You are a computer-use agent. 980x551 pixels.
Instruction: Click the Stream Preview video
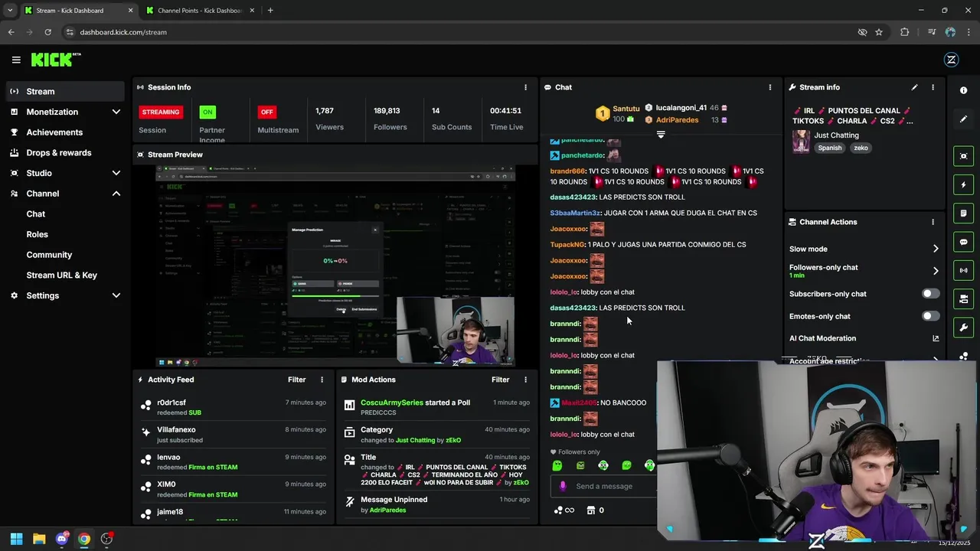[335, 266]
